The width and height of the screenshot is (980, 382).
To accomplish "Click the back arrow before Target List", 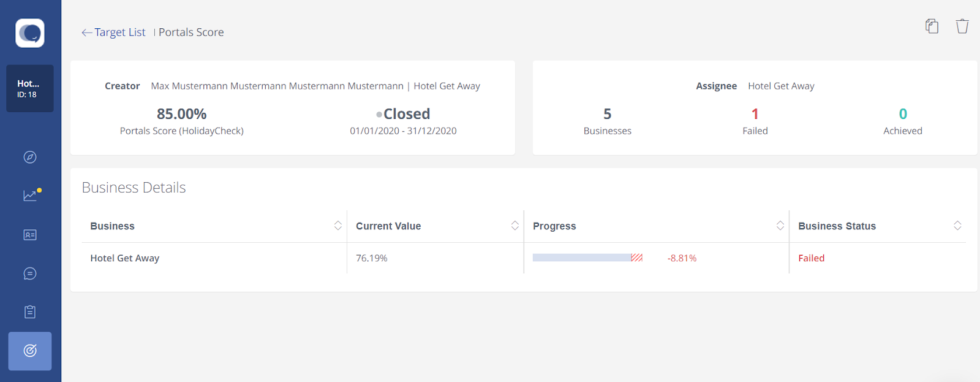I will coord(86,32).
